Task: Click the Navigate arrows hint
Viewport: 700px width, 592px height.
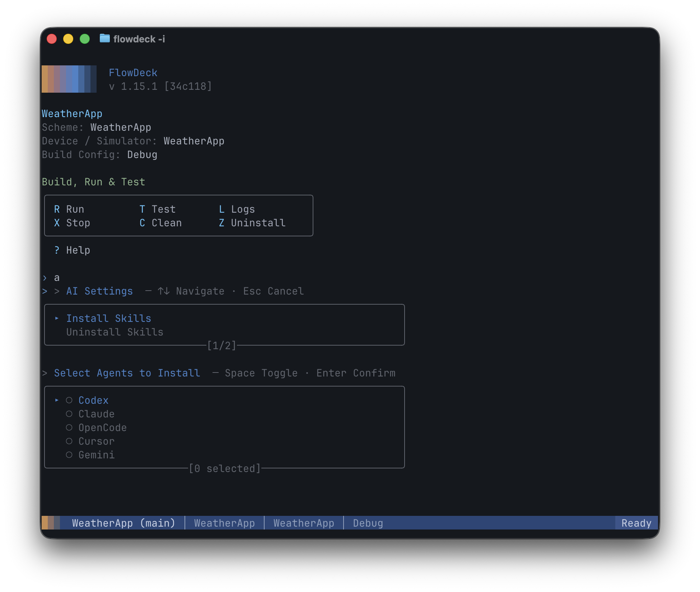Action: 191,291
